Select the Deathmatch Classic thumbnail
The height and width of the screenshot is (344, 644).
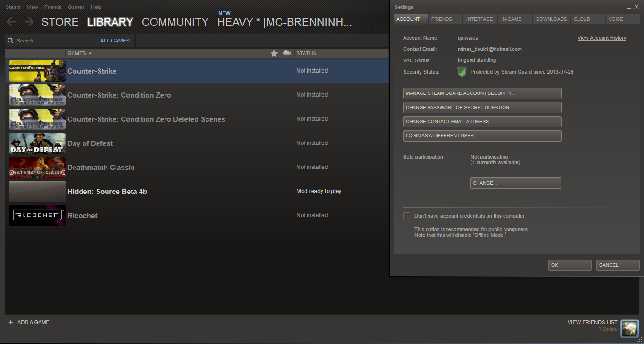(37, 167)
